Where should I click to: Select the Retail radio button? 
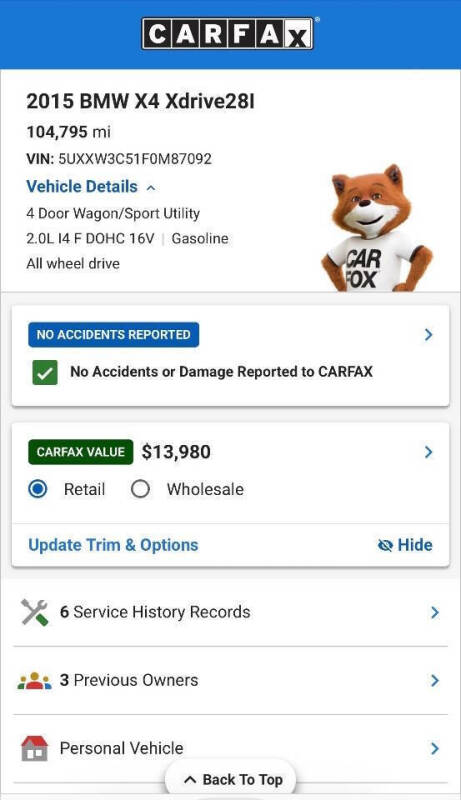click(x=38, y=489)
